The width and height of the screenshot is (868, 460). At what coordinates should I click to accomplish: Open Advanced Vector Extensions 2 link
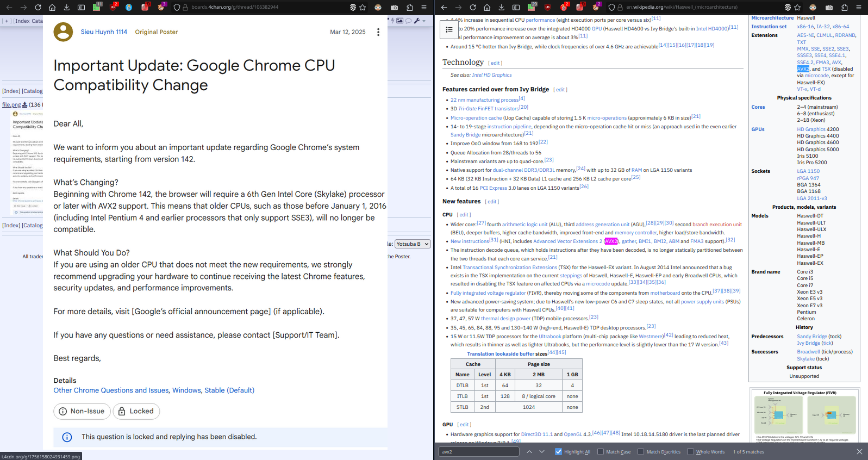(567, 241)
